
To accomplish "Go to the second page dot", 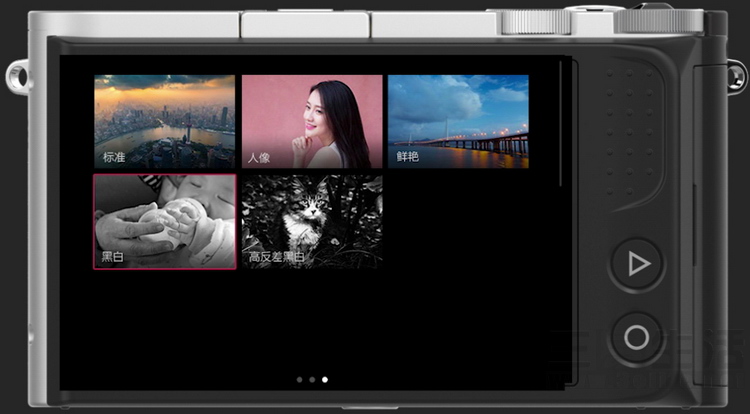I will (312, 380).
